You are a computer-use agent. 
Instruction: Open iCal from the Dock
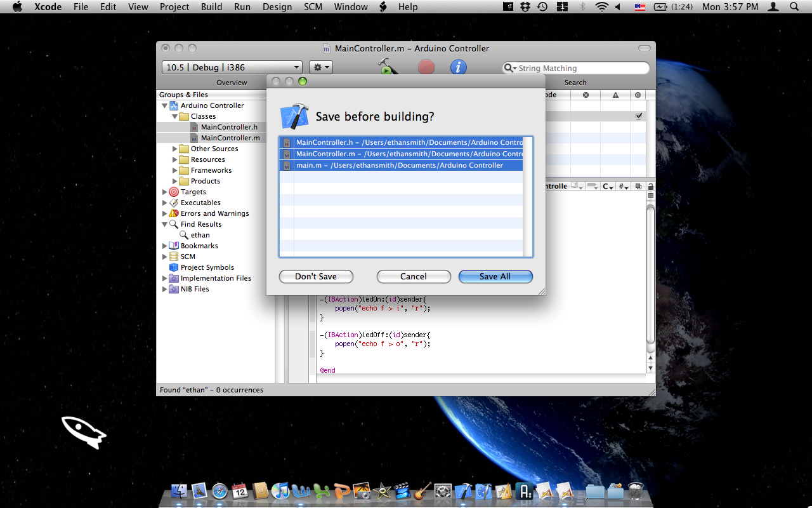(240, 491)
